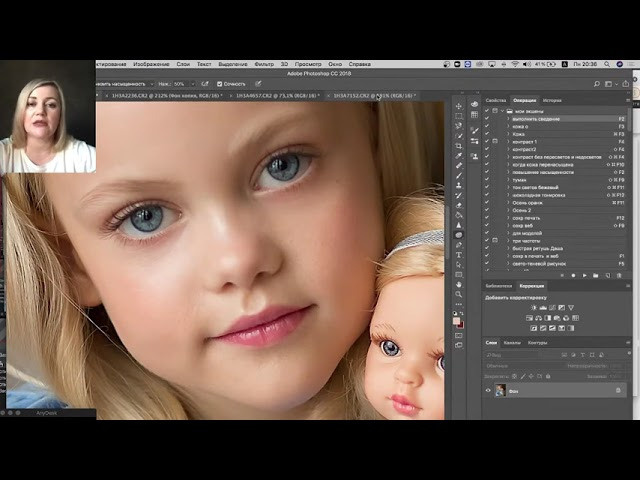This screenshot has height=480, width=640.
Task: Toggle checkmark for 'контраст 1' action
Action: pos(487,142)
